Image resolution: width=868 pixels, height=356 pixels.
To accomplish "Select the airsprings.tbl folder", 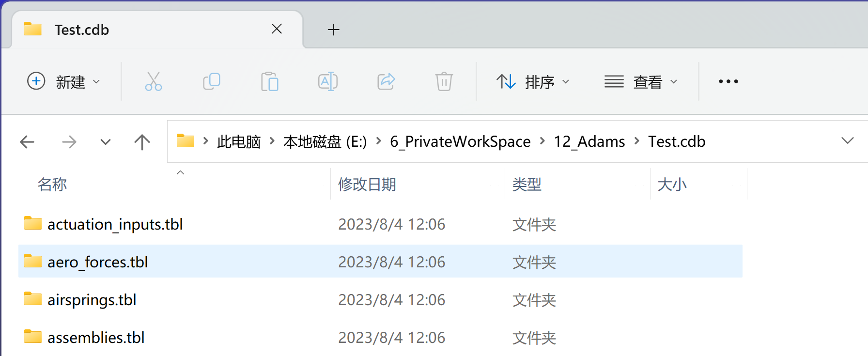I will tap(380, 300).
